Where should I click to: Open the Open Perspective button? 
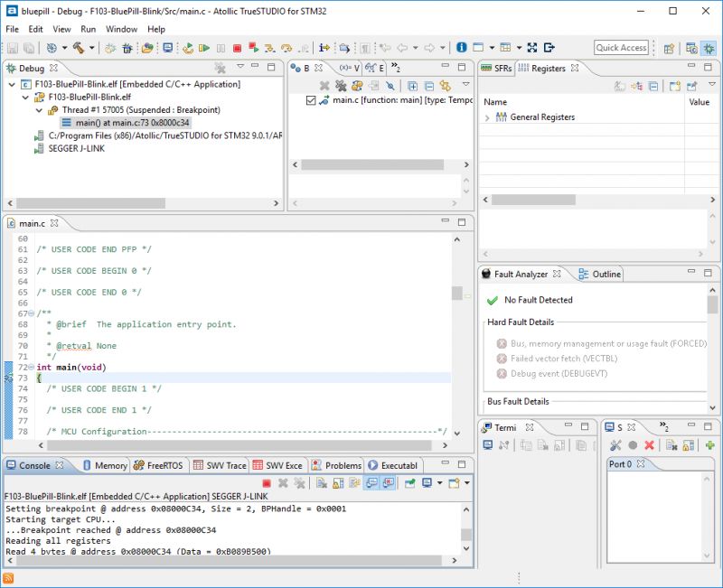(x=669, y=48)
